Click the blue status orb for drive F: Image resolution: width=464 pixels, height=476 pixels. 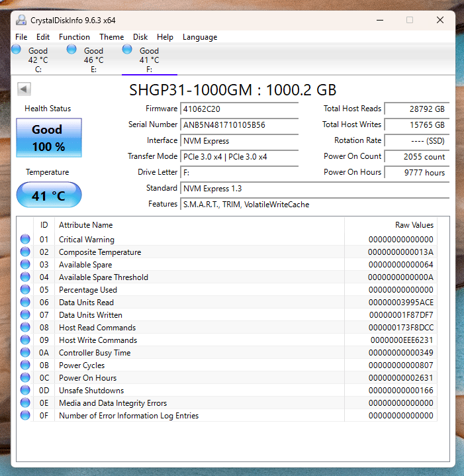[x=127, y=49]
